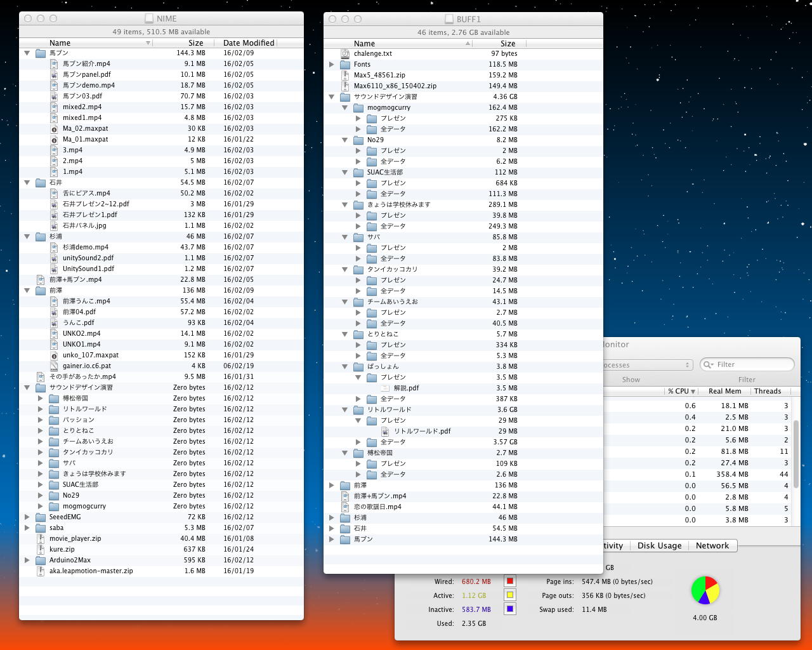Click the saba folder icon

click(41, 527)
